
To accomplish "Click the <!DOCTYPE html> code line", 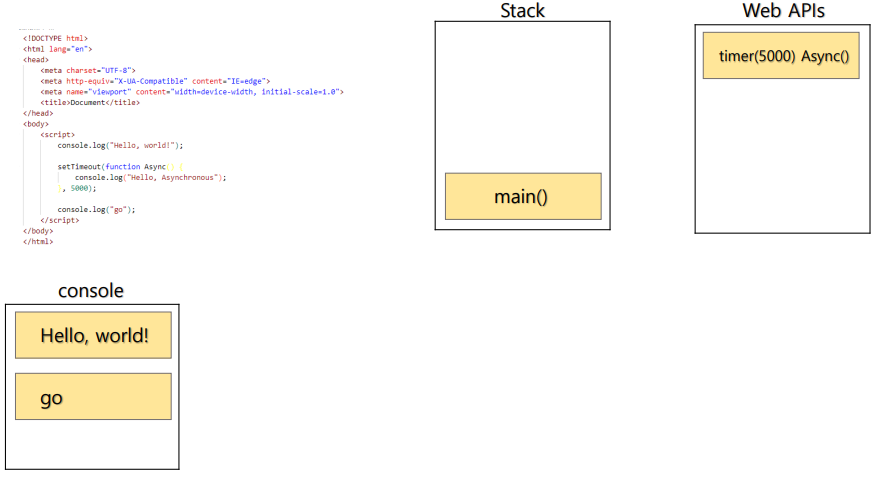I will pos(55,38).
